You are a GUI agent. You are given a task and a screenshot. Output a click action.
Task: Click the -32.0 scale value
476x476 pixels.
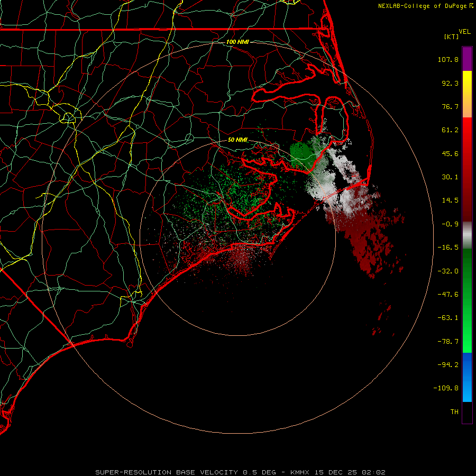[x=448, y=271]
